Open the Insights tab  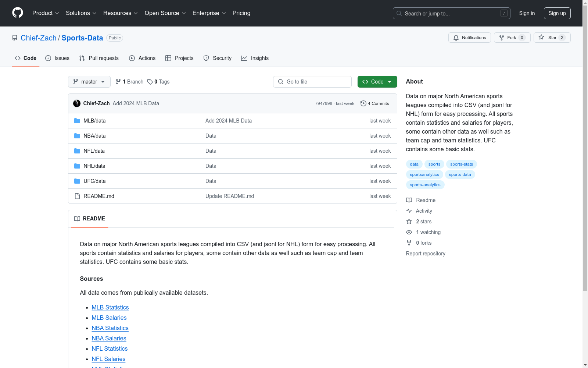click(x=255, y=58)
